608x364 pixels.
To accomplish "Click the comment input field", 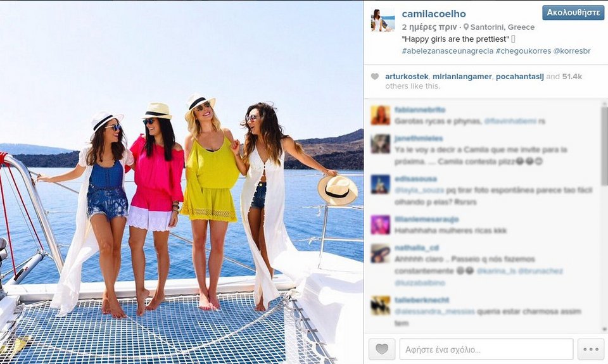I will coord(486,349).
